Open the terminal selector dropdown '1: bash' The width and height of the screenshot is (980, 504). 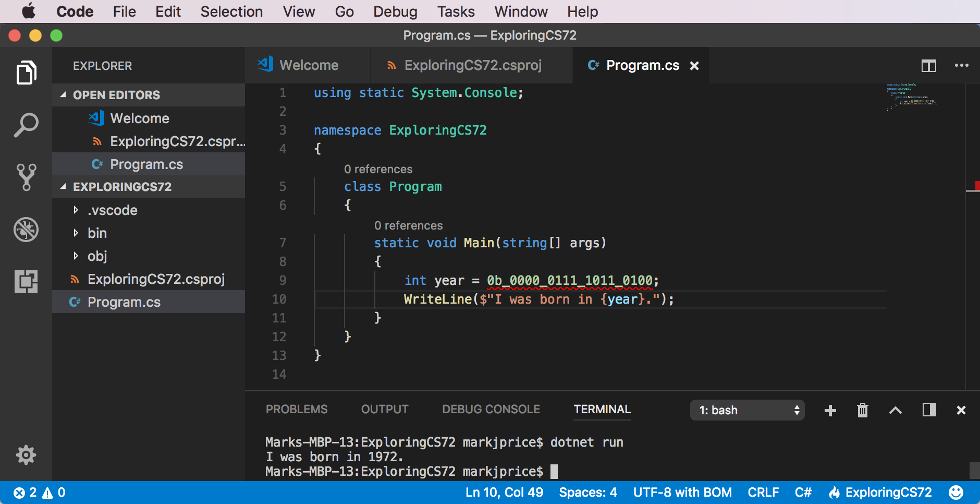coord(748,410)
